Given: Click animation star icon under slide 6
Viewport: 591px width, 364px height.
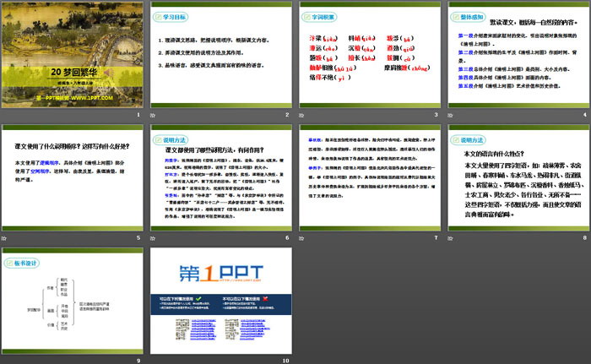Looking at the screenshot, I should tap(153, 238).
